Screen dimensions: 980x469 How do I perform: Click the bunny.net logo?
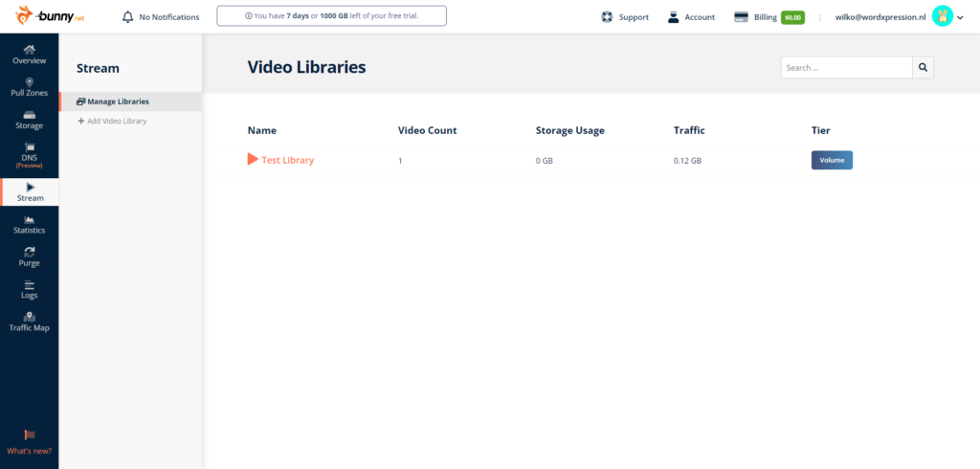[x=50, y=16]
